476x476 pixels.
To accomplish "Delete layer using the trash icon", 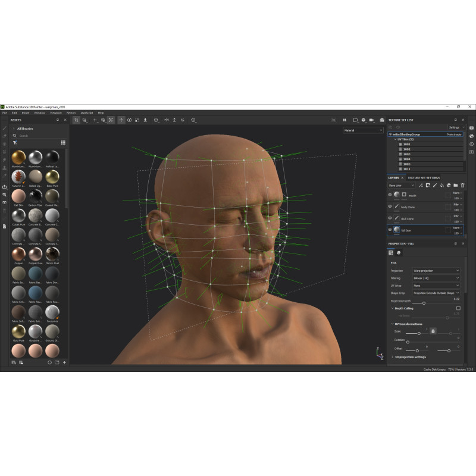I will pos(462,185).
